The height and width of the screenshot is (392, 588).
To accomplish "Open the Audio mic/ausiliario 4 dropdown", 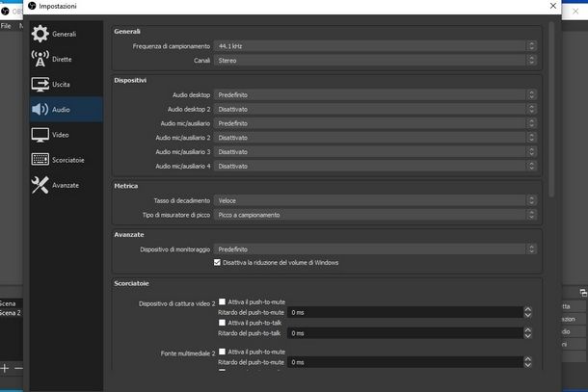I will 375,166.
